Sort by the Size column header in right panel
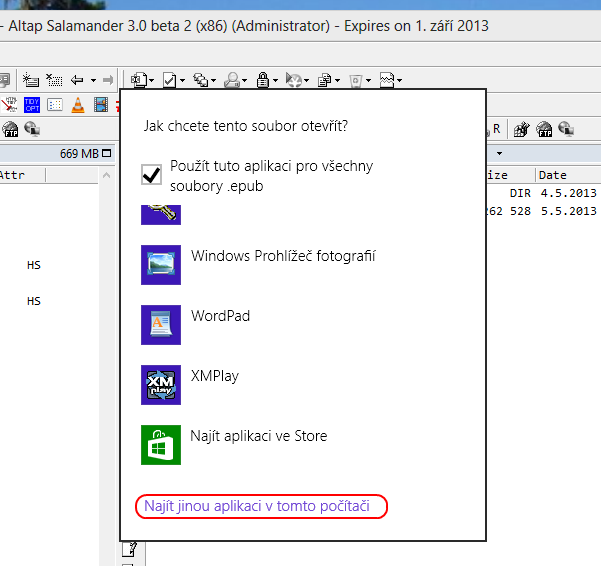This screenshot has height=566, width=601. tap(511, 175)
